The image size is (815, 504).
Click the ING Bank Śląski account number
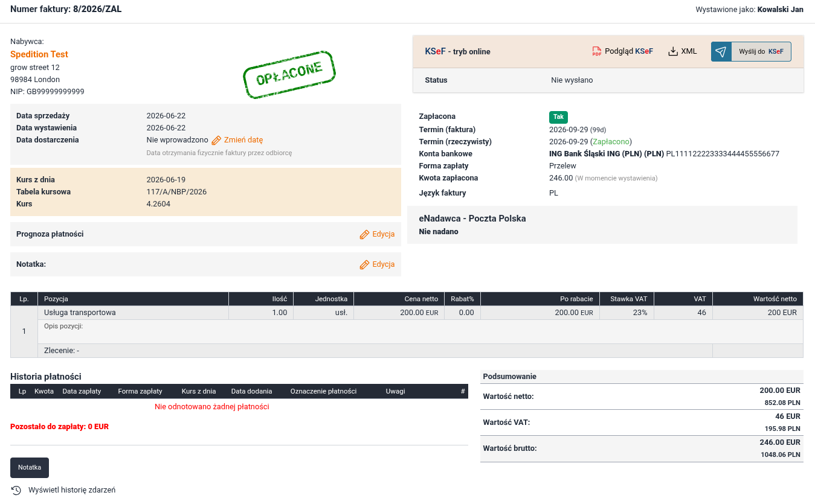click(x=723, y=154)
